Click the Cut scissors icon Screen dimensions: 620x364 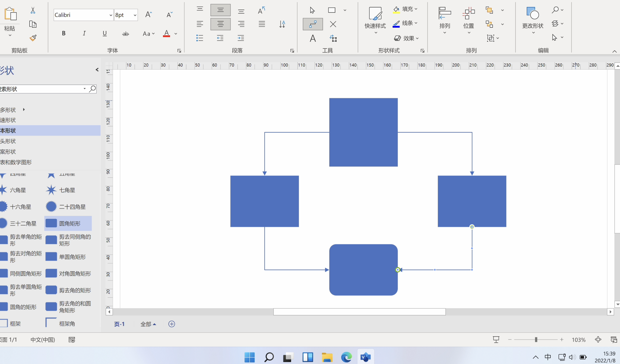[x=33, y=10]
